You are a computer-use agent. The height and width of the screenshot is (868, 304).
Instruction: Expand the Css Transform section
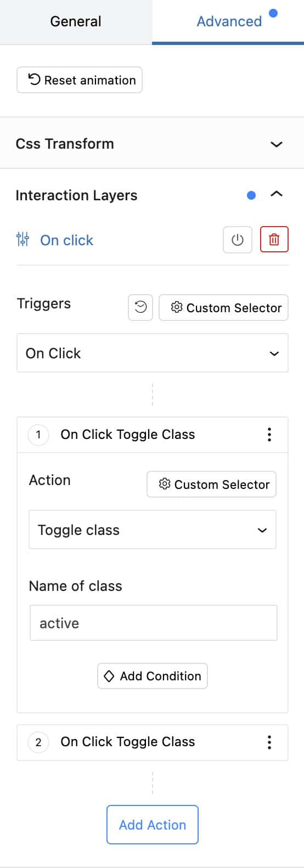pos(152,144)
